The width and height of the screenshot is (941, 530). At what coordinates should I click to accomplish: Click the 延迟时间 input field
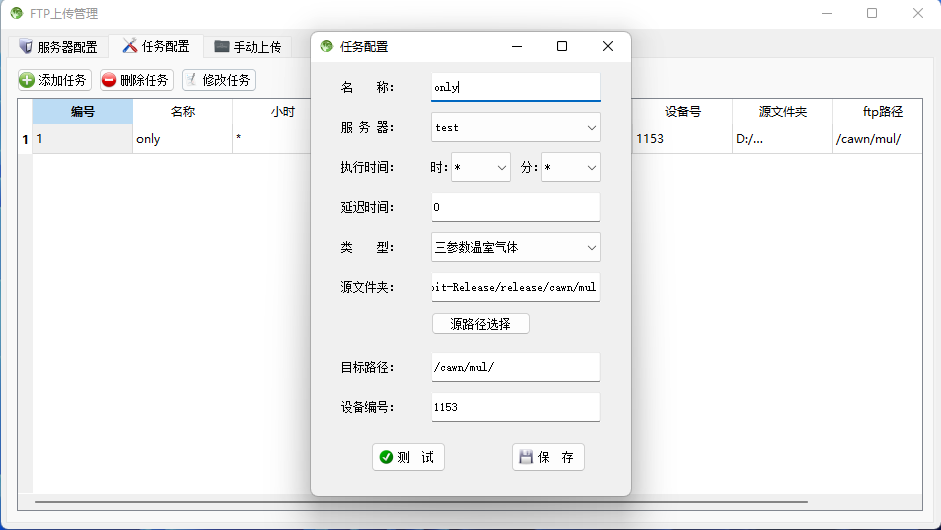[516, 207]
